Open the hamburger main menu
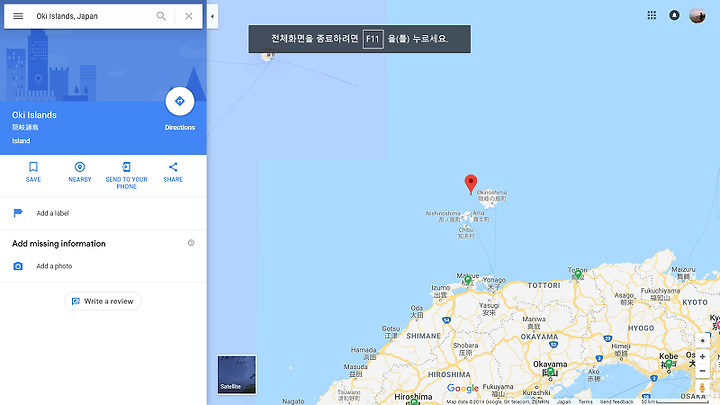Image resolution: width=720 pixels, height=405 pixels. tap(18, 16)
